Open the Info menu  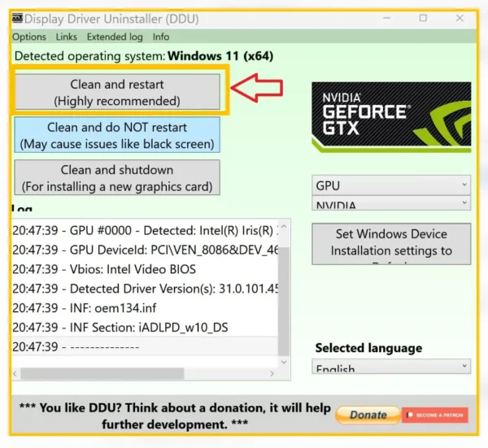(x=161, y=37)
